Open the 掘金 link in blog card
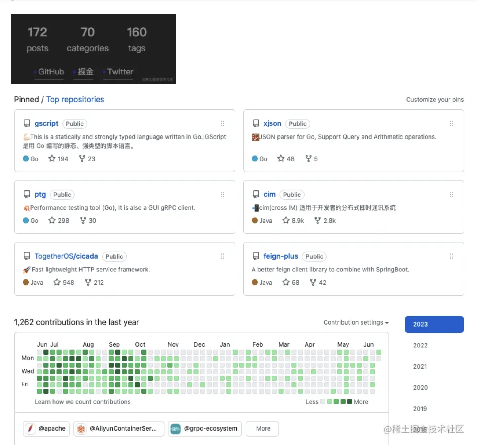477x448 pixels. [85, 72]
